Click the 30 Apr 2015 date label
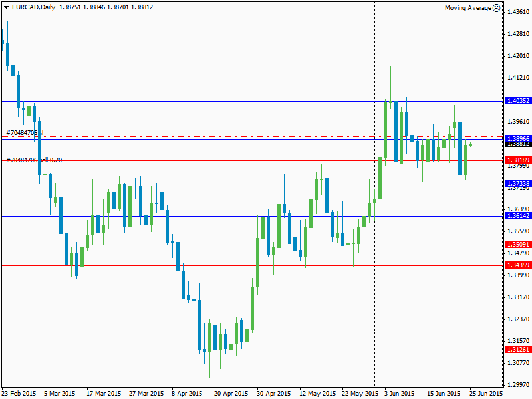Image resolution: width=532 pixels, height=399 pixels. coord(274,394)
